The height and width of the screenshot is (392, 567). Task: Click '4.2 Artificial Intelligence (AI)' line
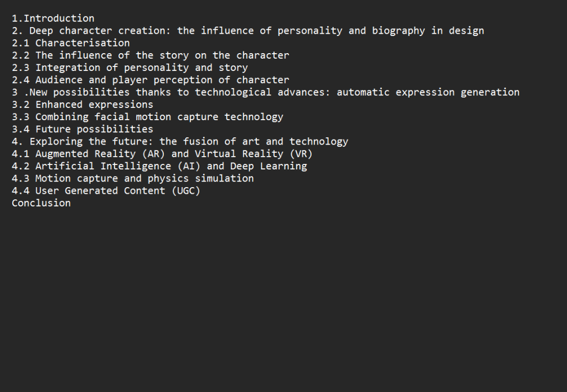coord(159,166)
